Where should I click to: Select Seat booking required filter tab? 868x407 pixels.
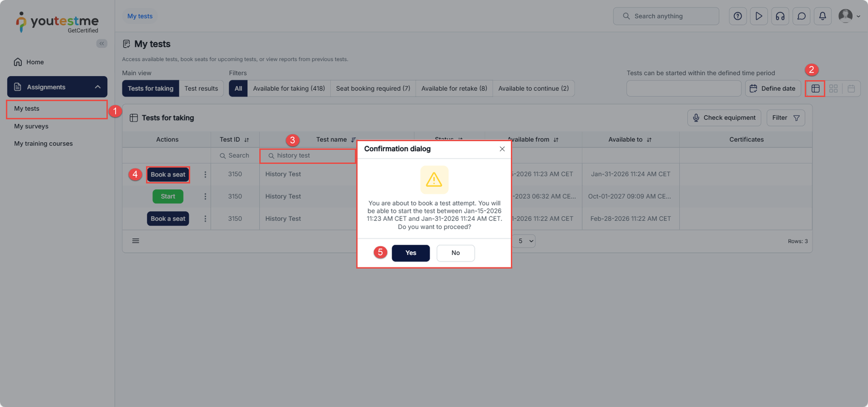pos(373,88)
